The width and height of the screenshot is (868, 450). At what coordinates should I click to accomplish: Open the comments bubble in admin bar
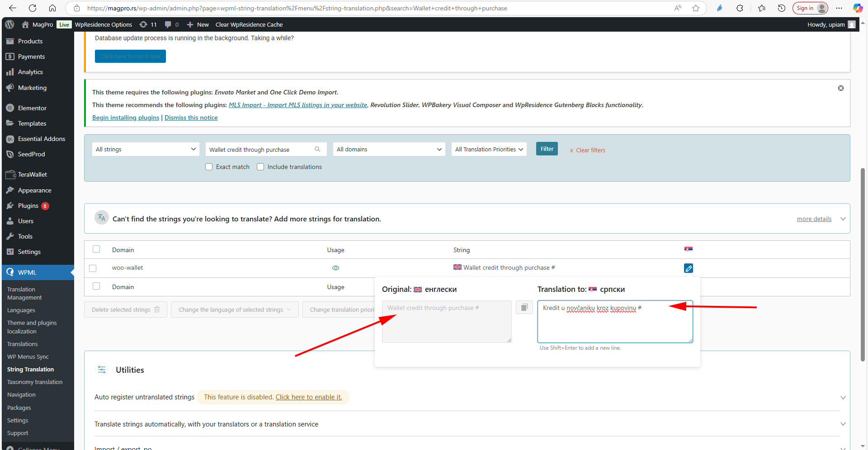(171, 24)
